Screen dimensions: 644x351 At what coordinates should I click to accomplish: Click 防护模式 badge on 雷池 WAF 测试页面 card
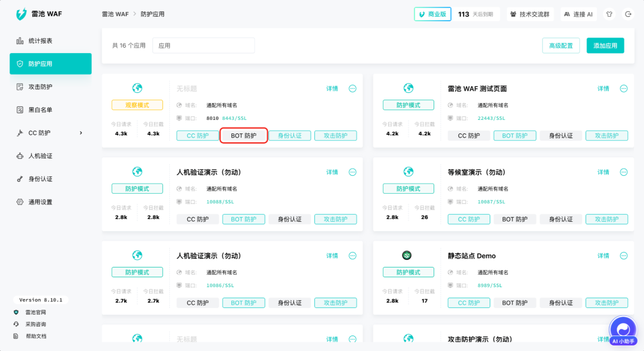408,105
